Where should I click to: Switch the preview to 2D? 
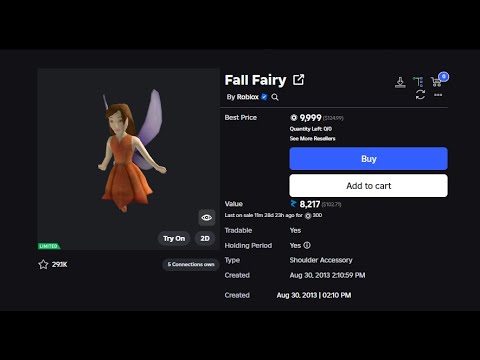(x=205, y=238)
